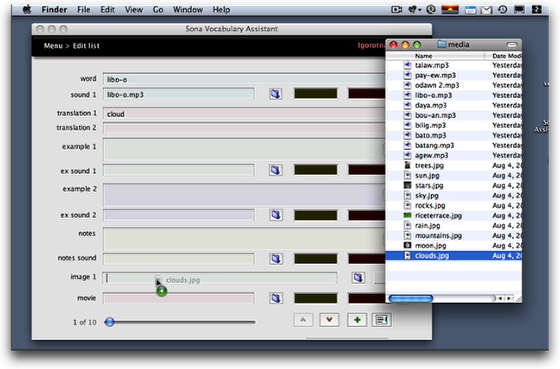The image size is (560, 369).
Task: Open the Help menu
Action: point(221,10)
